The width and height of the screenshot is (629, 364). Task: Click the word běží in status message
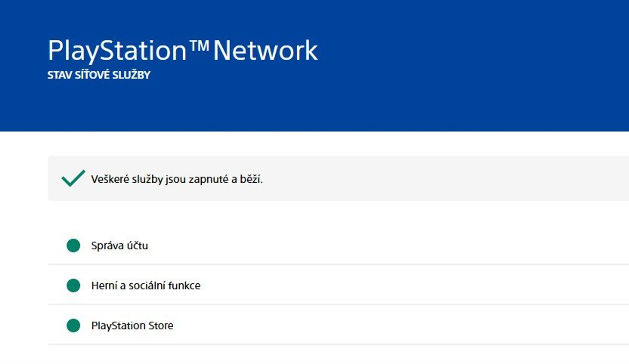(x=251, y=179)
